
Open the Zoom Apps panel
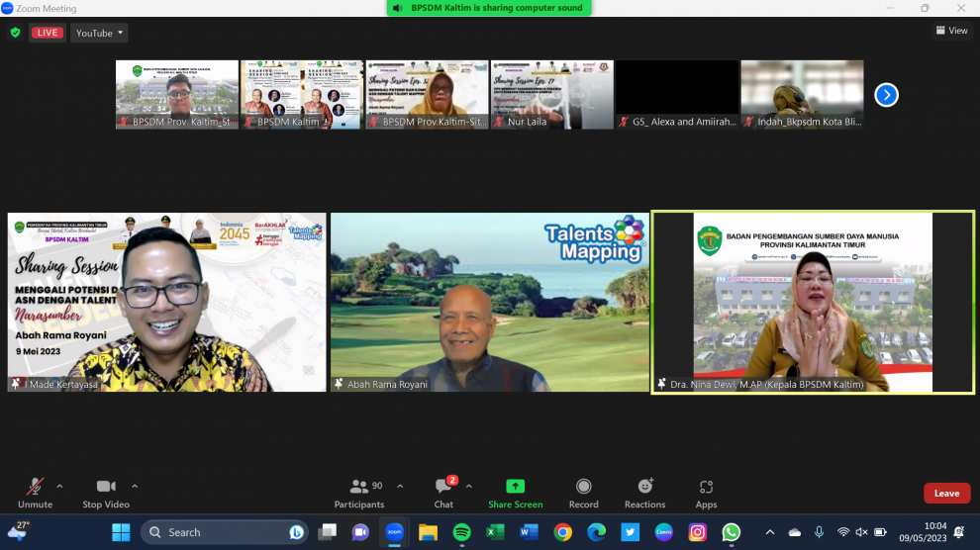click(706, 492)
